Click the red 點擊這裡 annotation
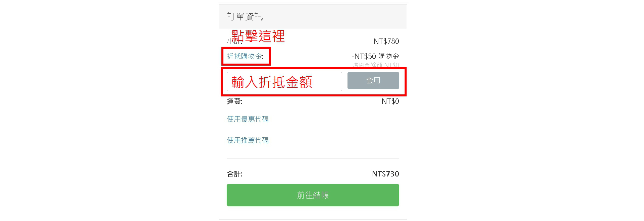The width and height of the screenshot is (644, 221). pos(258,36)
